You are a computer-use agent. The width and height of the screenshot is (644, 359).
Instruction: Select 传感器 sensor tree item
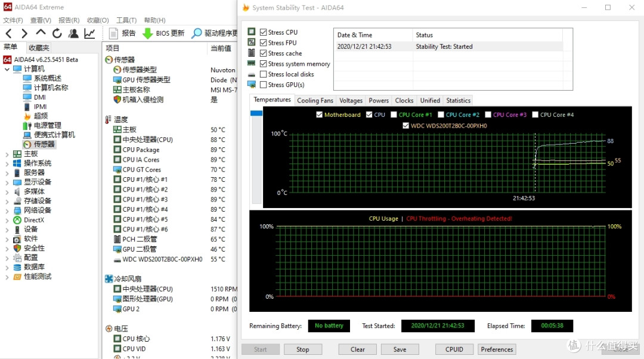(44, 144)
